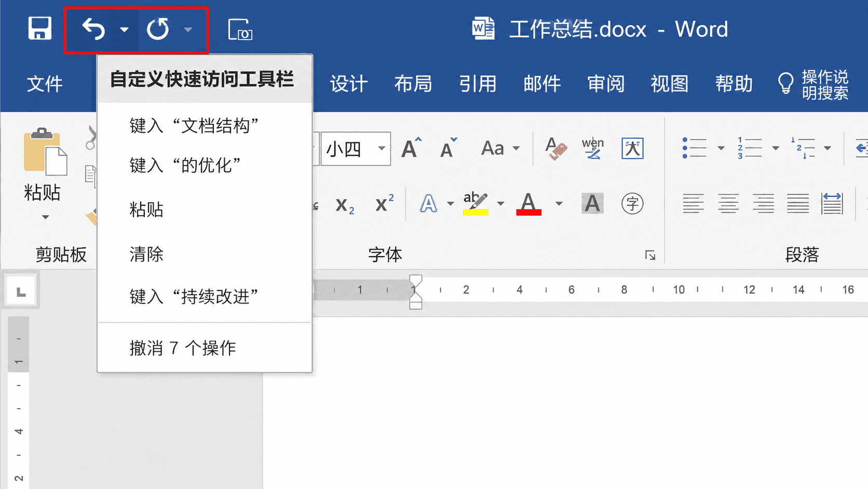This screenshot has width=868, height=489.
Task: Apply the red font color
Action: [x=528, y=204]
